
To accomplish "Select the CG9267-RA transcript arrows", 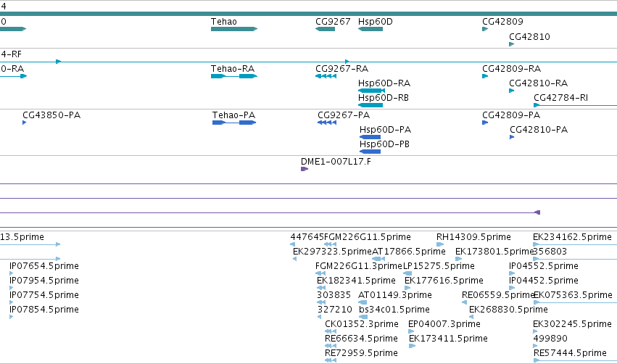I will tap(326, 76).
